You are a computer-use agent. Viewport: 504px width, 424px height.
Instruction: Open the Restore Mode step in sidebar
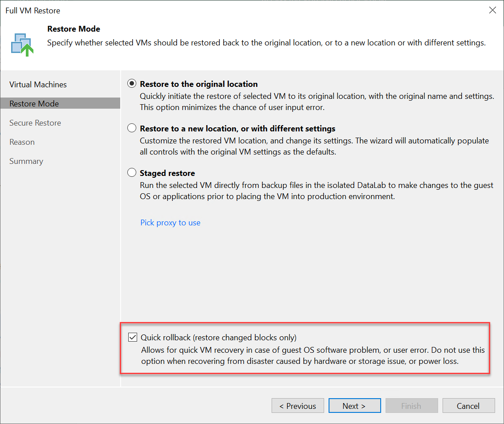(x=61, y=103)
